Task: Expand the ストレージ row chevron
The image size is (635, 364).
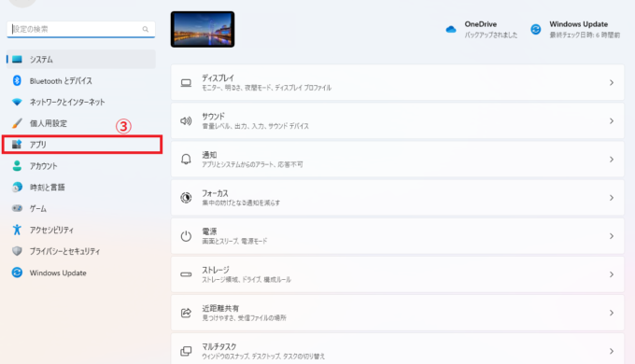Action: point(612,274)
